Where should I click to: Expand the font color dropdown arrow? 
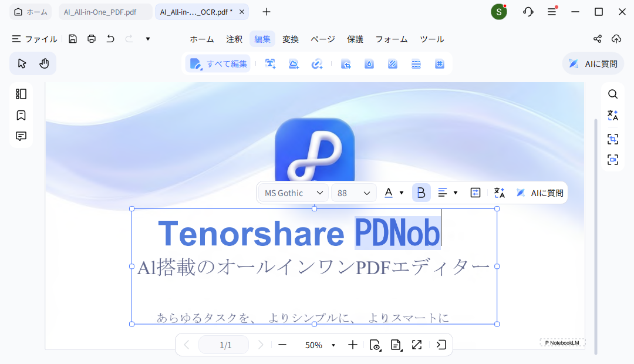pyautogui.click(x=402, y=193)
